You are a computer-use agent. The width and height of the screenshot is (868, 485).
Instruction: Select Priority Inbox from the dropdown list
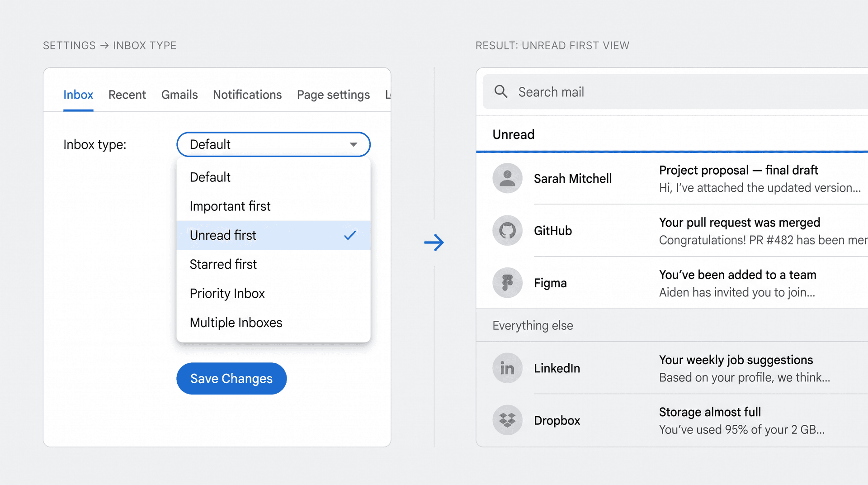[227, 293]
